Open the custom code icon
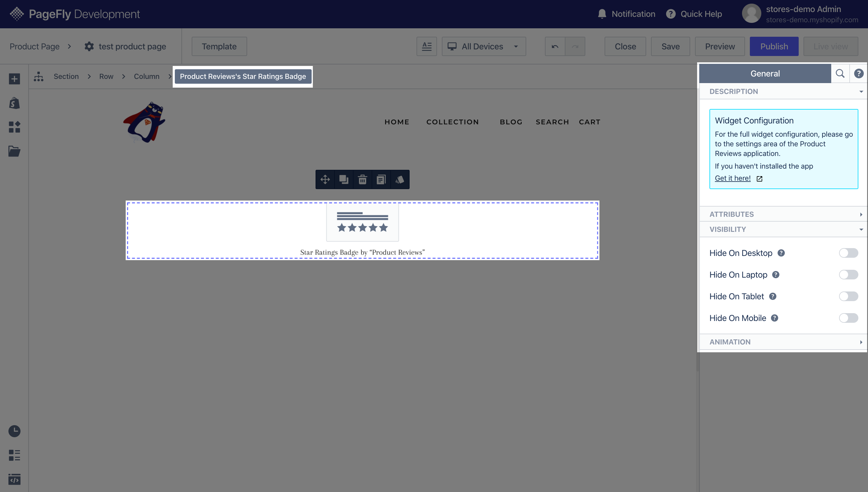Image resolution: width=868 pixels, height=492 pixels. pos(14,479)
